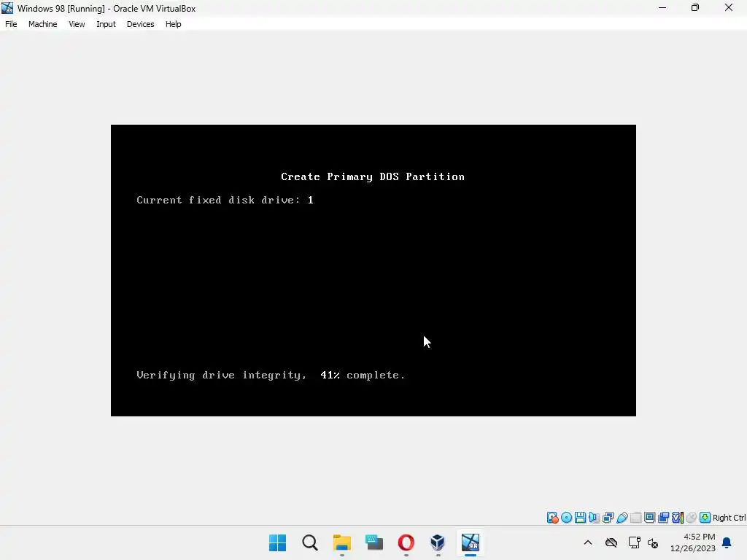This screenshot has height=560, width=747.
Task: Click the network tray icon
Action: pos(634,542)
